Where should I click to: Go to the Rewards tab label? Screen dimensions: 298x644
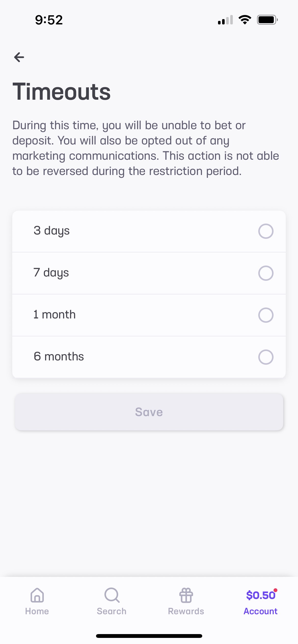point(186,611)
